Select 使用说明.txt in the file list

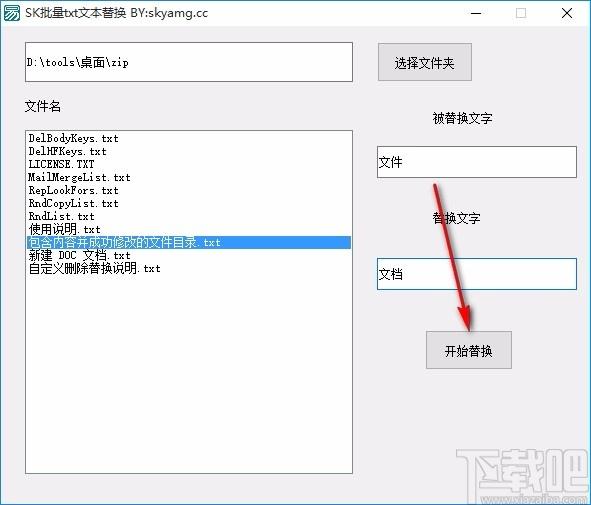tap(189, 230)
